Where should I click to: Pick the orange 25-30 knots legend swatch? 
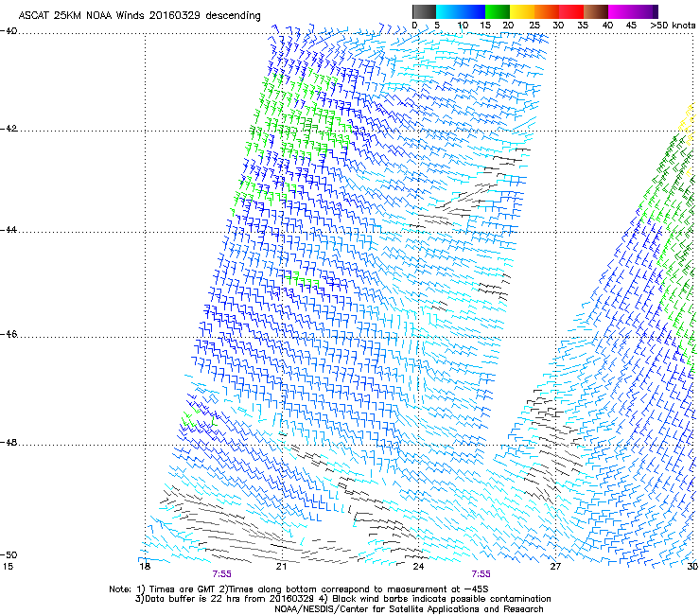click(x=547, y=11)
